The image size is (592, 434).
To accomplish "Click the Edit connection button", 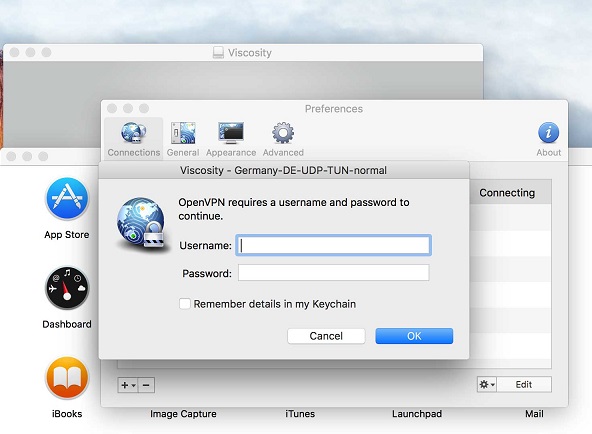I will coord(524,385).
